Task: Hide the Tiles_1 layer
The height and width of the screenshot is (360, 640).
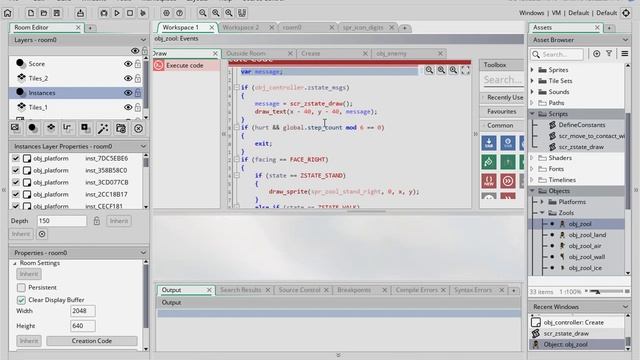Action: (x=128, y=107)
